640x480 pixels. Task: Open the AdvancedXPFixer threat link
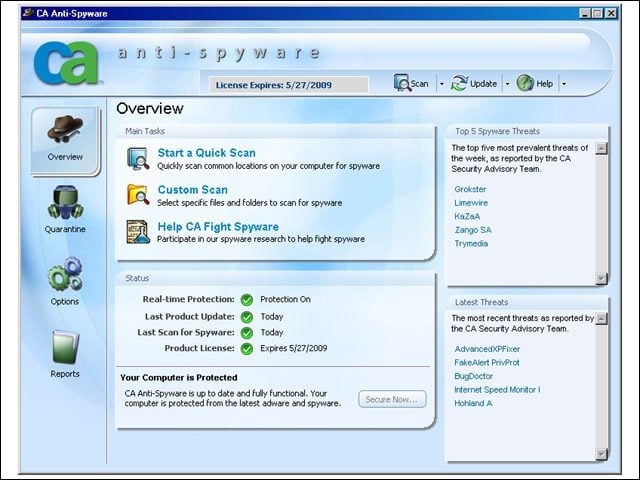click(487, 349)
